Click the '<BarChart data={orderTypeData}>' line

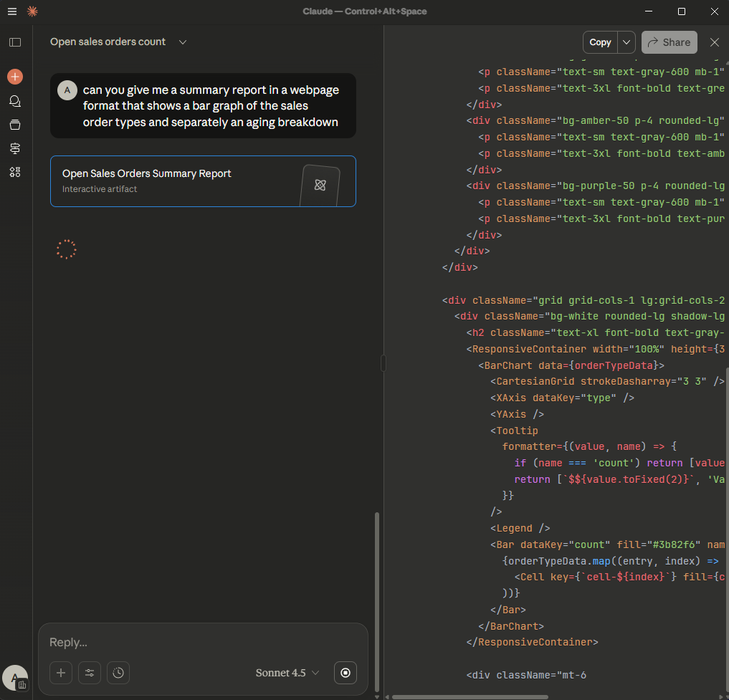pyautogui.click(x=571, y=365)
